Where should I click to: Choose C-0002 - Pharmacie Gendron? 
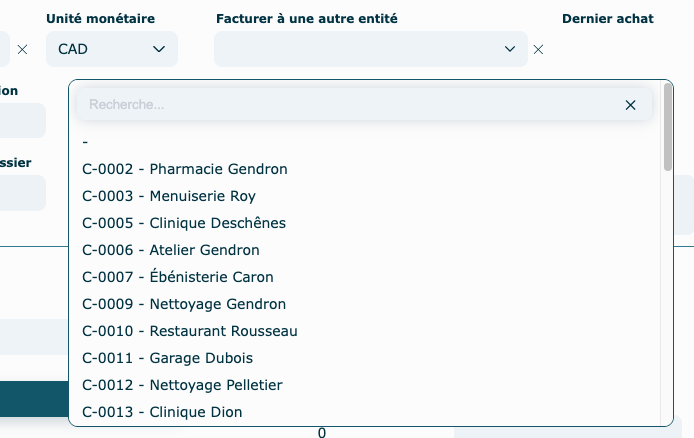coord(185,169)
